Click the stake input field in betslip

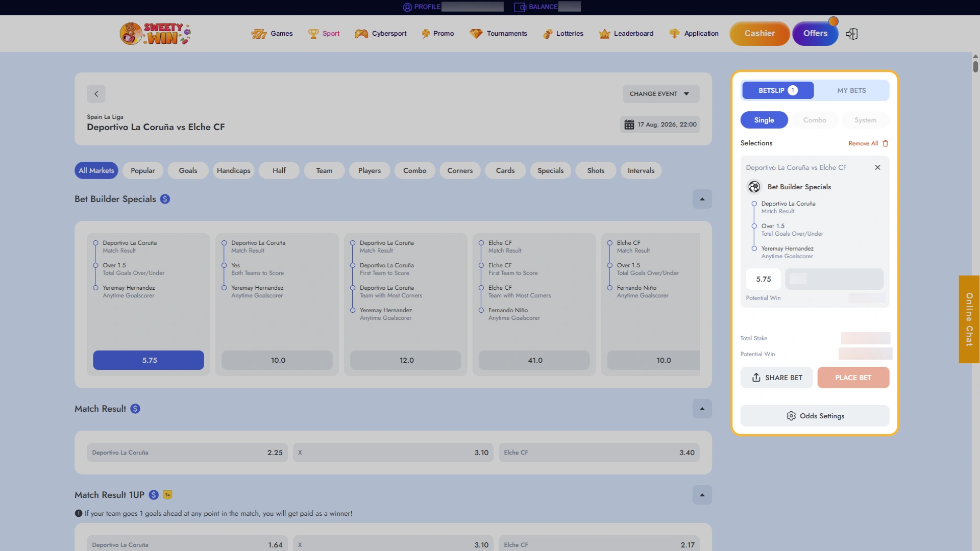click(834, 279)
